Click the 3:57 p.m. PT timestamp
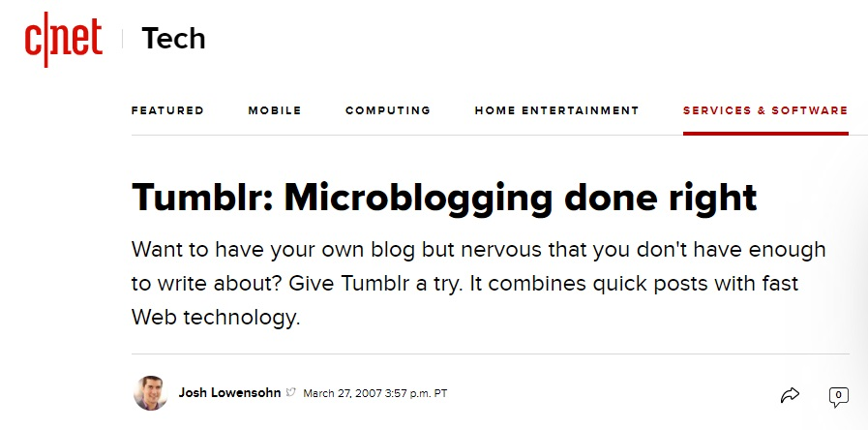The height and width of the screenshot is (430, 868). pos(416,393)
